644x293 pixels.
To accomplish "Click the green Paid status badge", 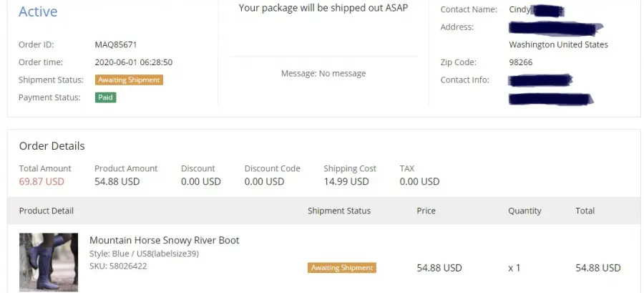I will point(106,97).
